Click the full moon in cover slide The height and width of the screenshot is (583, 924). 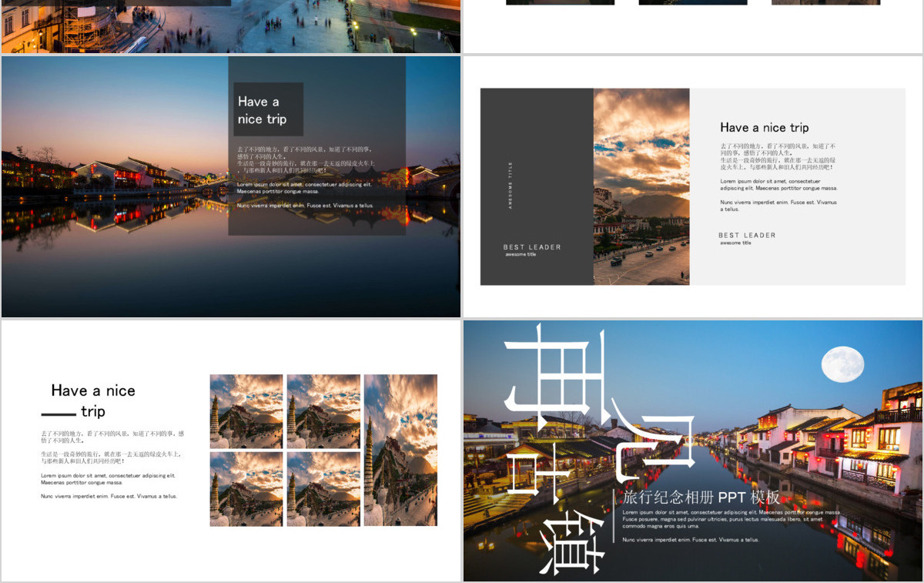tap(842, 364)
